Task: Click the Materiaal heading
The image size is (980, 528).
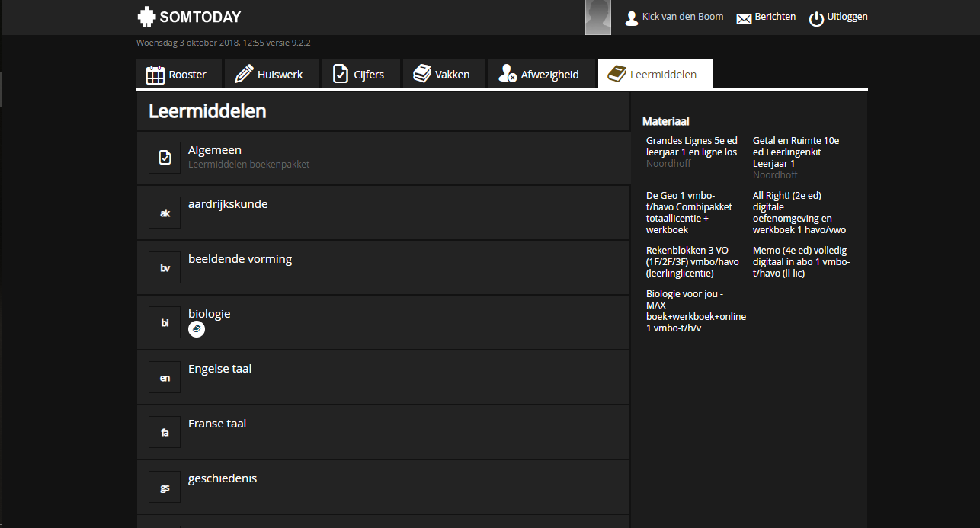Action: (666, 120)
